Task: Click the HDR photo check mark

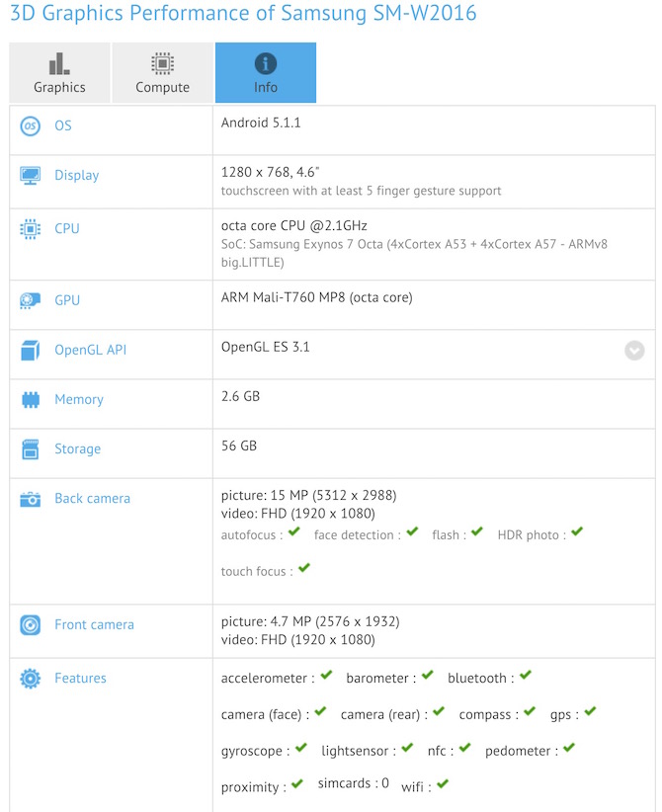Action: click(577, 531)
